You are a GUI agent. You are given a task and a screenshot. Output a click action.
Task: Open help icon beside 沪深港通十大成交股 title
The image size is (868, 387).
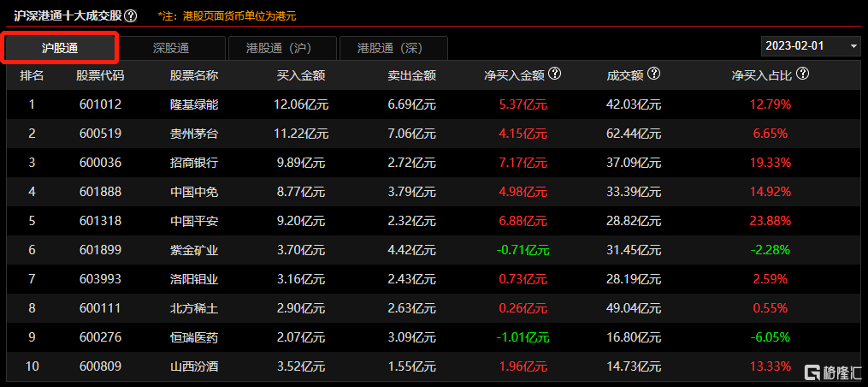coord(131,15)
